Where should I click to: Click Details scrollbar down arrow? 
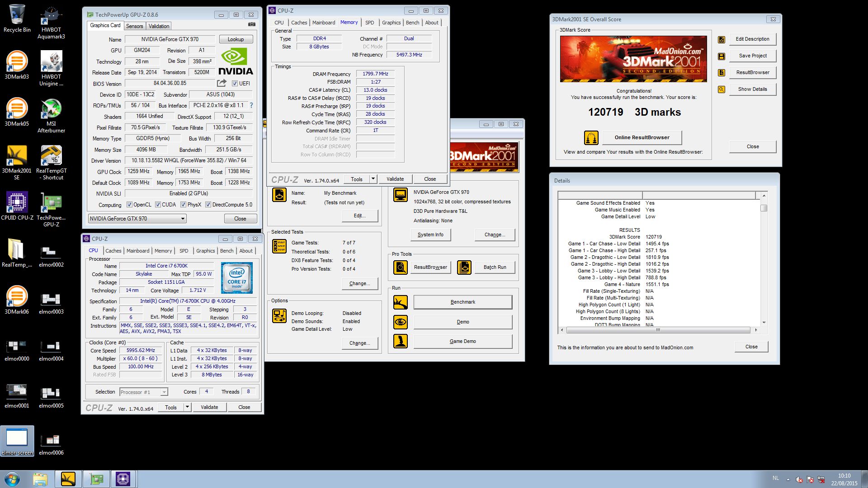pyautogui.click(x=764, y=323)
